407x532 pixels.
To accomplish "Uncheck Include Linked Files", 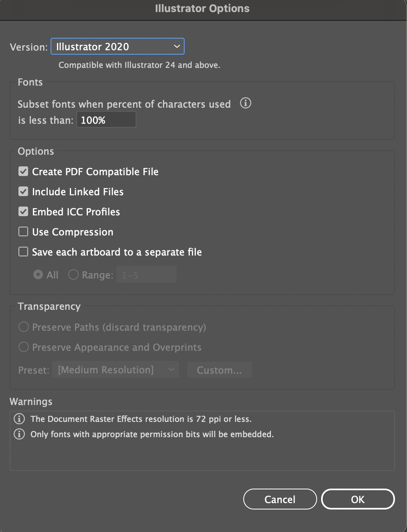I will 23,191.
